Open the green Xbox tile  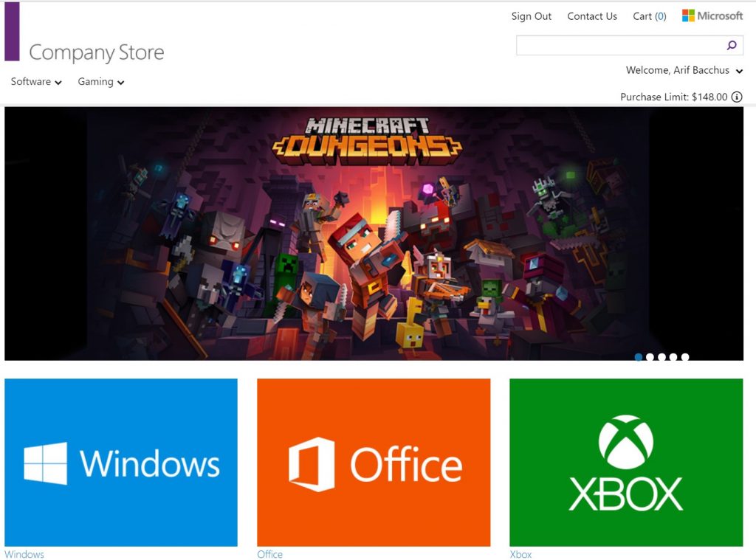(x=626, y=463)
